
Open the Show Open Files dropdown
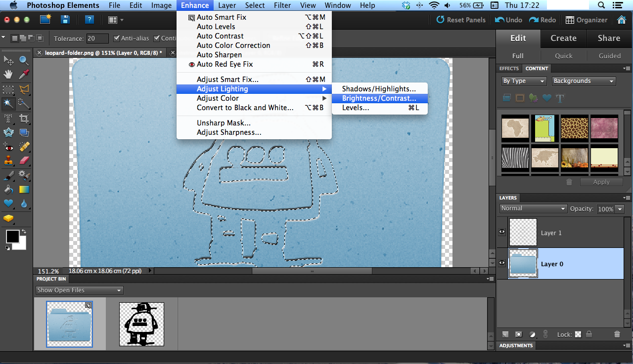click(x=79, y=290)
